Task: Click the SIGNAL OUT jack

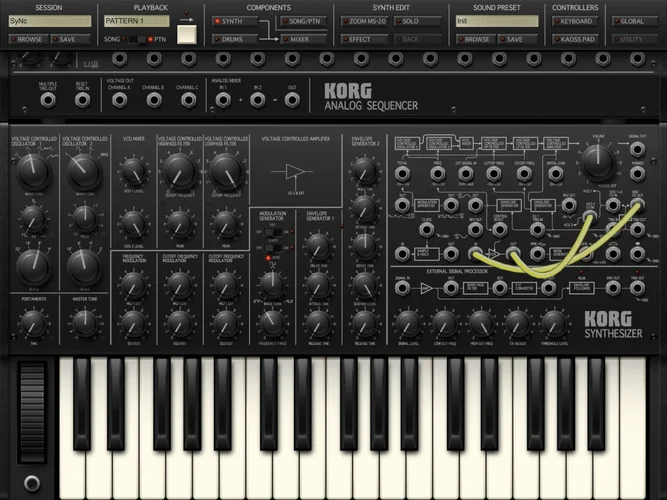Action: point(637,149)
